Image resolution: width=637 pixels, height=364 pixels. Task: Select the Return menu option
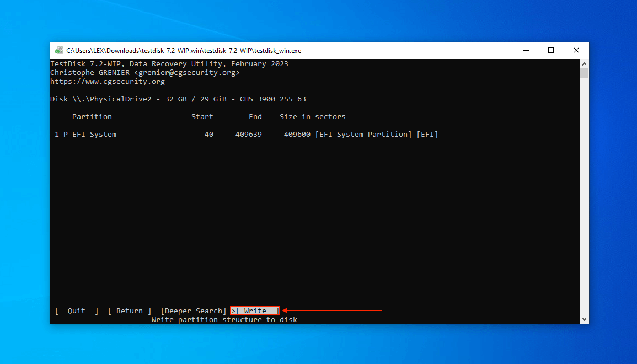click(x=130, y=311)
